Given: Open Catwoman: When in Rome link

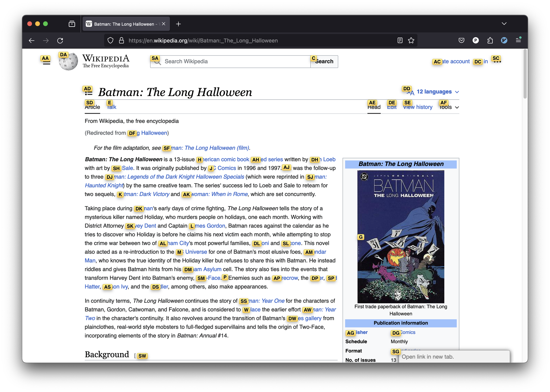Looking at the screenshot, I should coord(215,194).
